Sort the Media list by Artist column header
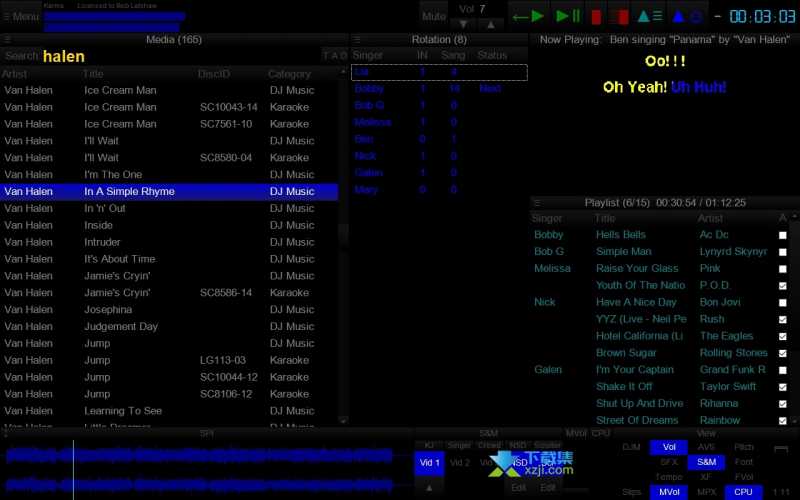This screenshot has height=500, width=800. pyautogui.click(x=14, y=74)
